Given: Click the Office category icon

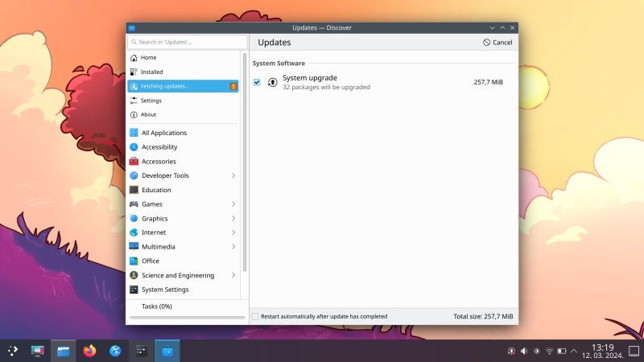Looking at the screenshot, I should (x=134, y=261).
